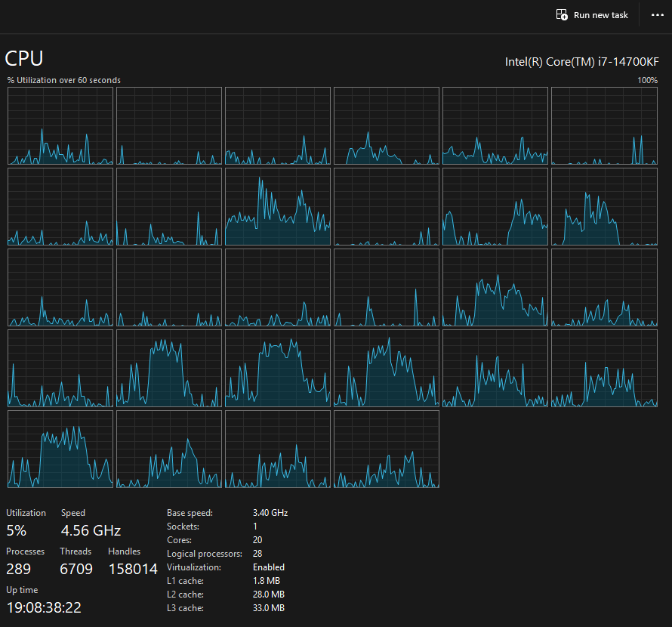This screenshot has height=627, width=672.
Task: Click the 158014 handles count
Action: click(x=133, y=569)
